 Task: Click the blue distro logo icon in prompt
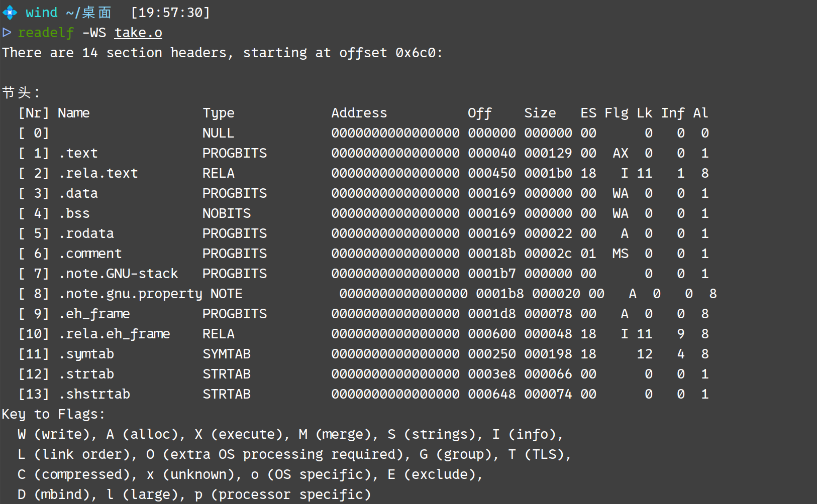(x=10, y=13)
